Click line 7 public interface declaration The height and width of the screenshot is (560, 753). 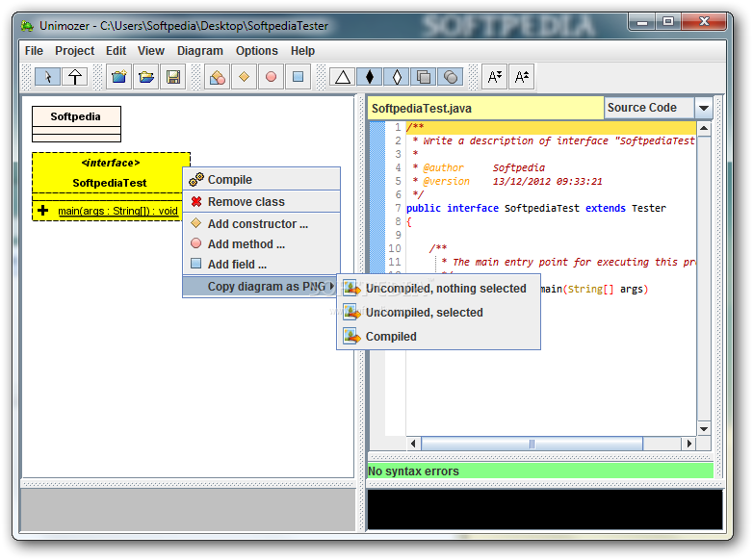(536, 208)
